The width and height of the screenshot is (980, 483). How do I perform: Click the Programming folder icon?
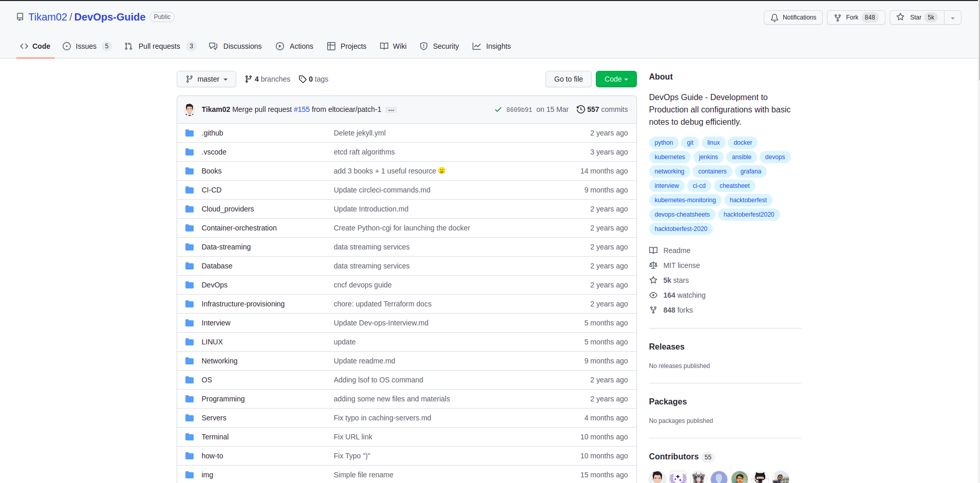click(x=190, y=399)
